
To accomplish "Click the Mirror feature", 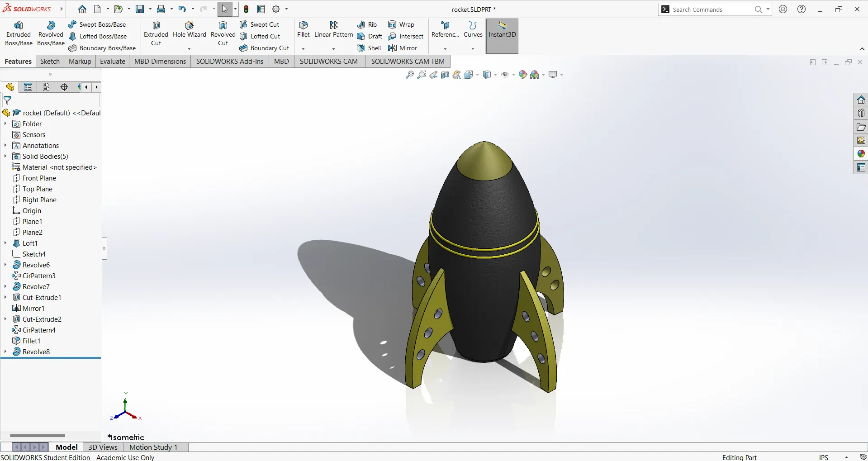I will point(403,48).
